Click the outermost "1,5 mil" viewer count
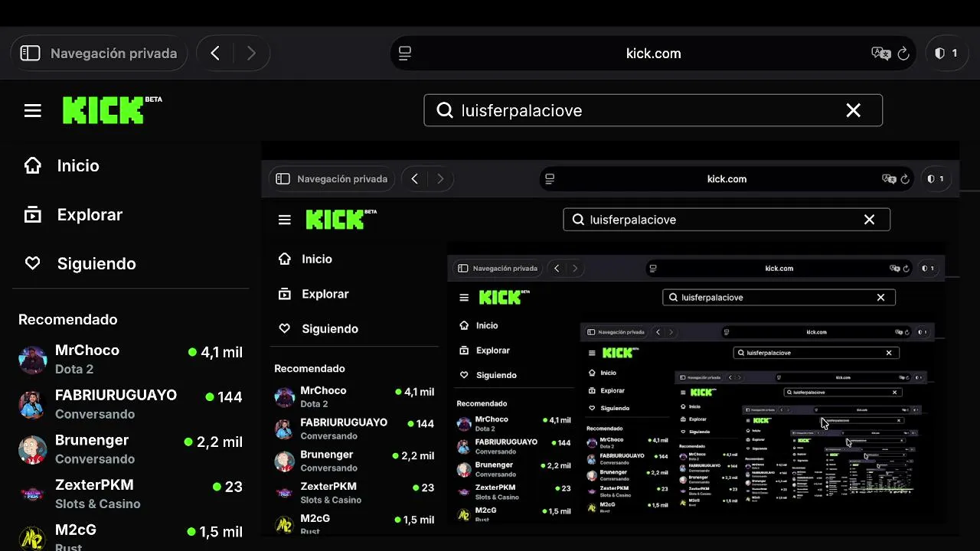This screenshot has height=551, width=980. point(220,532)
